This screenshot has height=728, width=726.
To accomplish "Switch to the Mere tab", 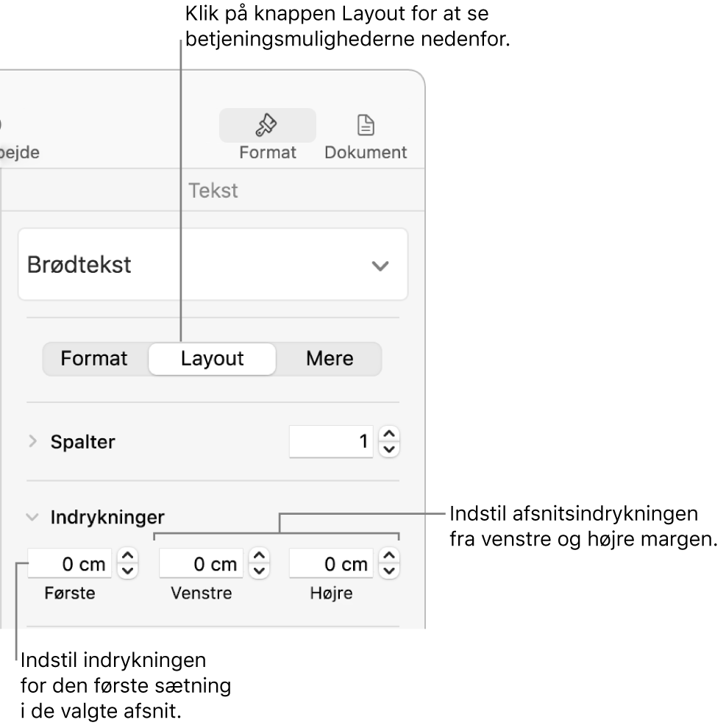I will click(330, 358).
